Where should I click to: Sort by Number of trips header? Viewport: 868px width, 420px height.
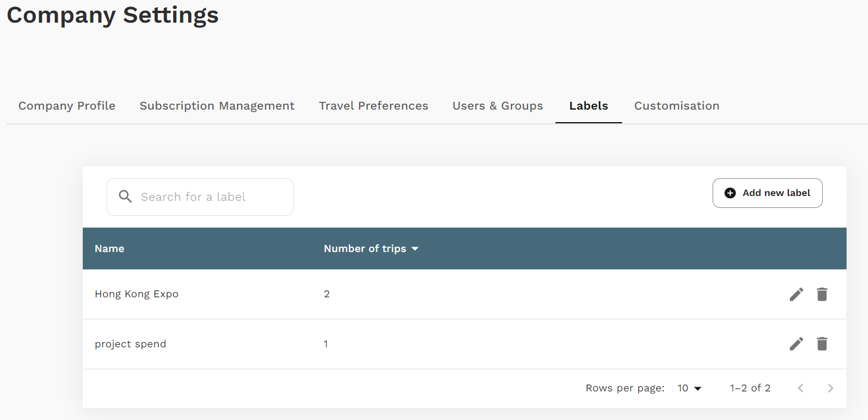(x=365, y=248)
